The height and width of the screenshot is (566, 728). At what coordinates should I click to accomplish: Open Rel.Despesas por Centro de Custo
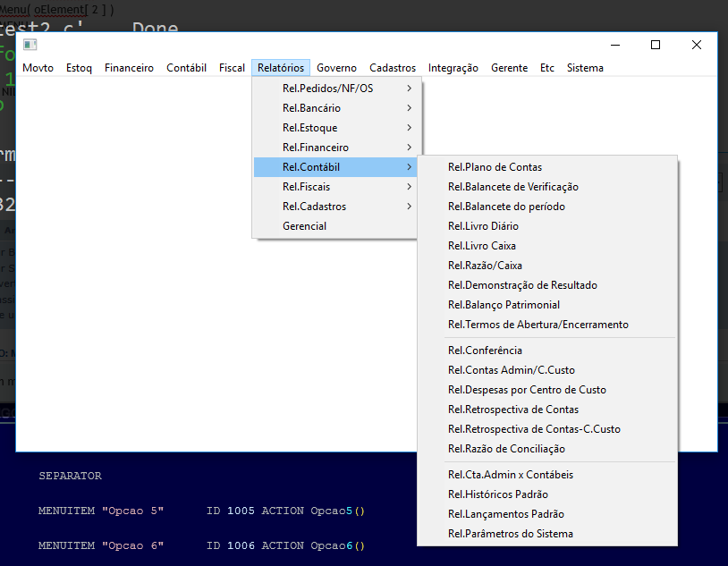click(x=527, y=390)
